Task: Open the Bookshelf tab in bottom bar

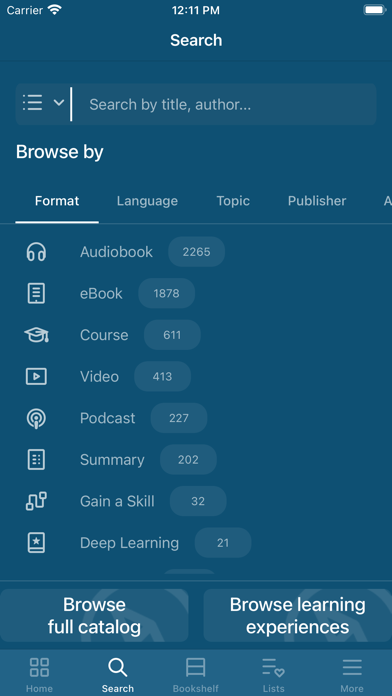Action: coord(195,675)
